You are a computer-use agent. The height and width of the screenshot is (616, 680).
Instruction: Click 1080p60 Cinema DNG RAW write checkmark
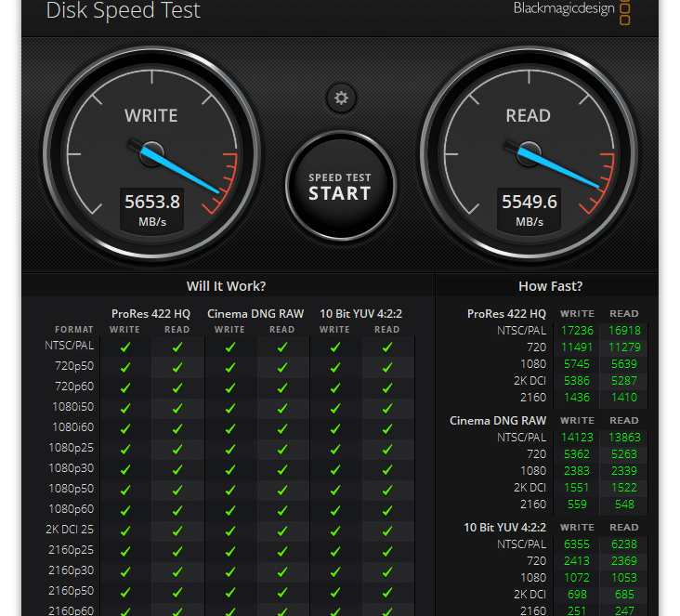(x=230, y=511)
